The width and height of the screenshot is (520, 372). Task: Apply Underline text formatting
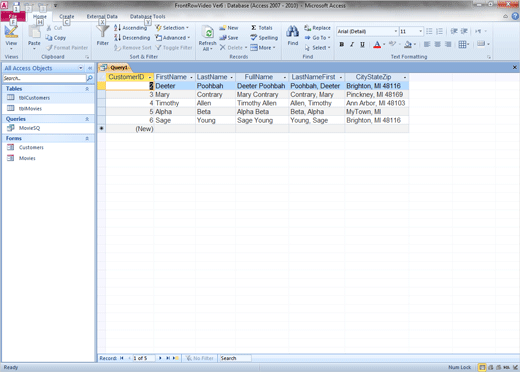pos(362,44)
